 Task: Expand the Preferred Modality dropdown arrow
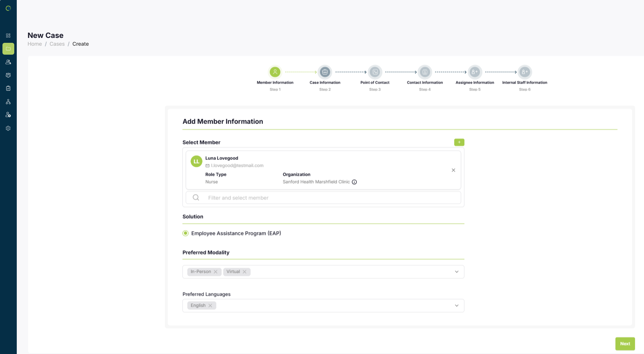(457, 272)
